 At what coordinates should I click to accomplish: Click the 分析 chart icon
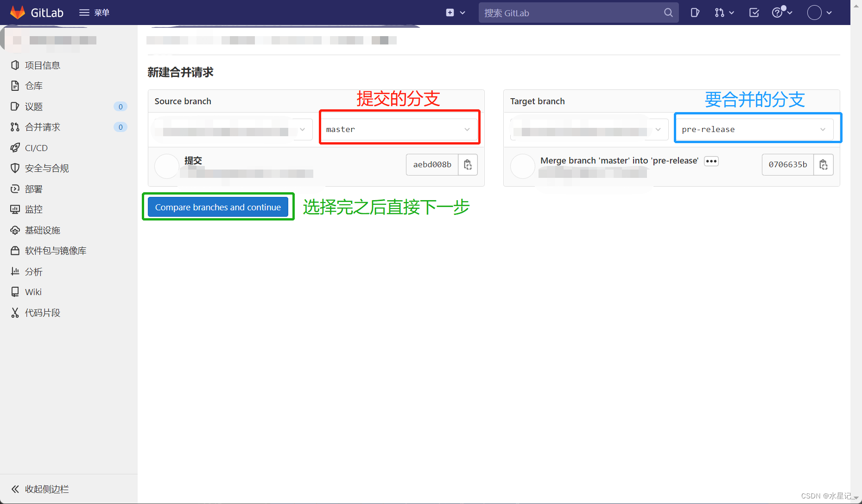(x=15, y=271)
